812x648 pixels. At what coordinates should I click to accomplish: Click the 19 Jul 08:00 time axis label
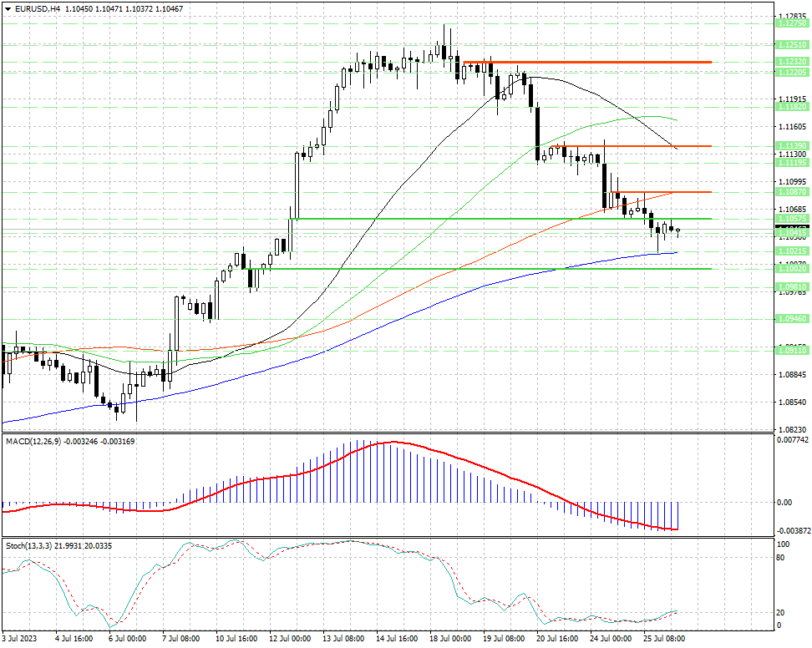[504, 638]
